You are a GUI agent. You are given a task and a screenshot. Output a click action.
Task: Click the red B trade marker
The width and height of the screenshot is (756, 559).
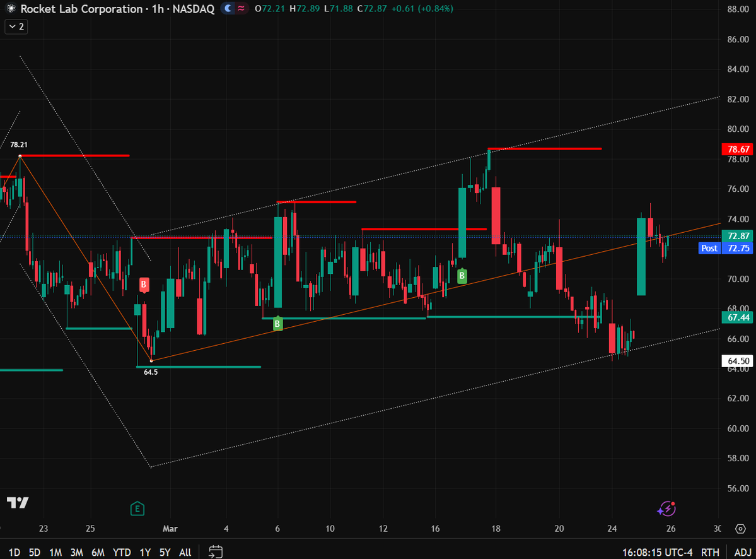coord(144,285)
